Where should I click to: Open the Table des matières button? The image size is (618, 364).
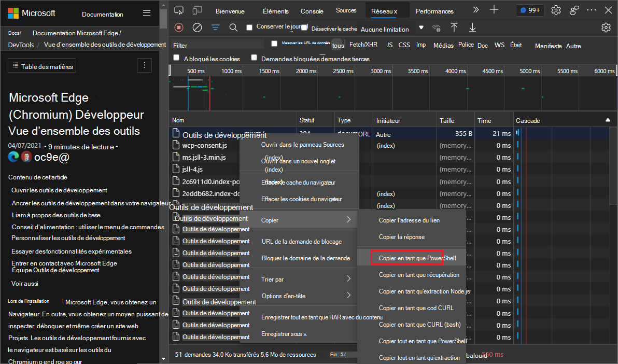[42, 65]
